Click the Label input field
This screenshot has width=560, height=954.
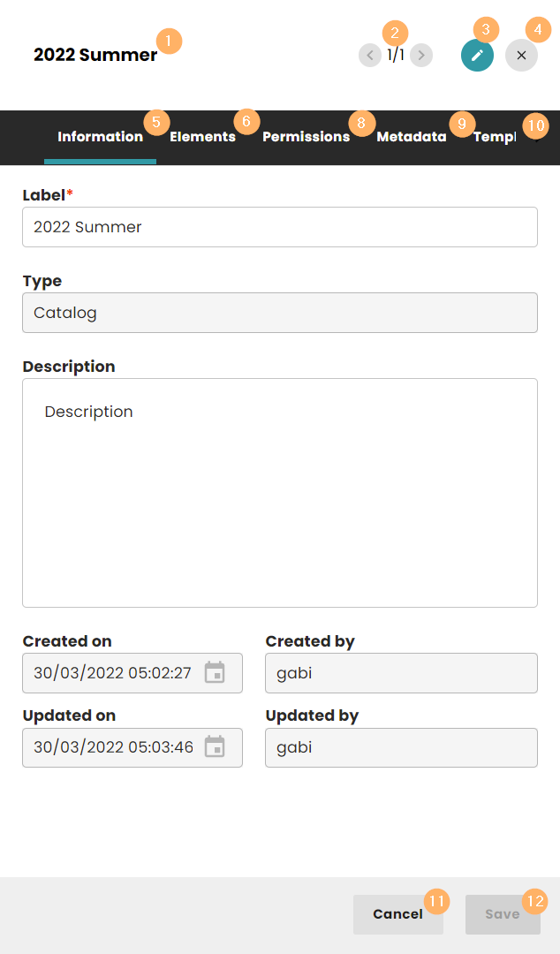point(279,227)
